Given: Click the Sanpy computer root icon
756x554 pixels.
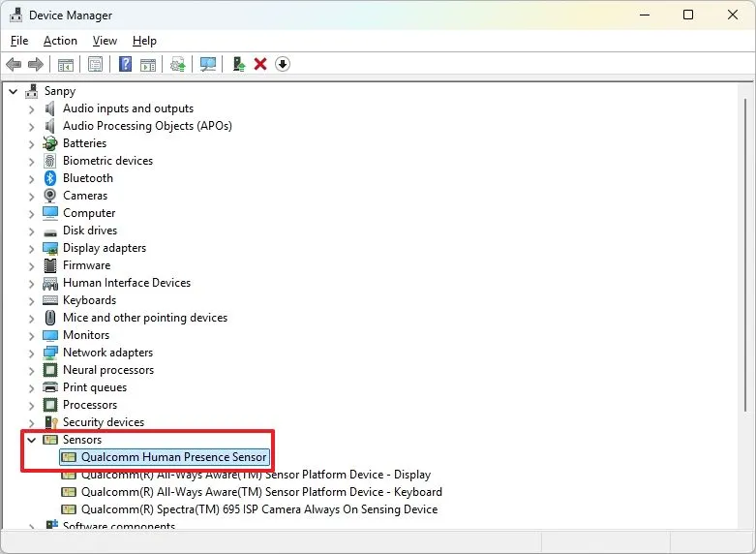Looking at the screenshot, I should pos(32,91).
